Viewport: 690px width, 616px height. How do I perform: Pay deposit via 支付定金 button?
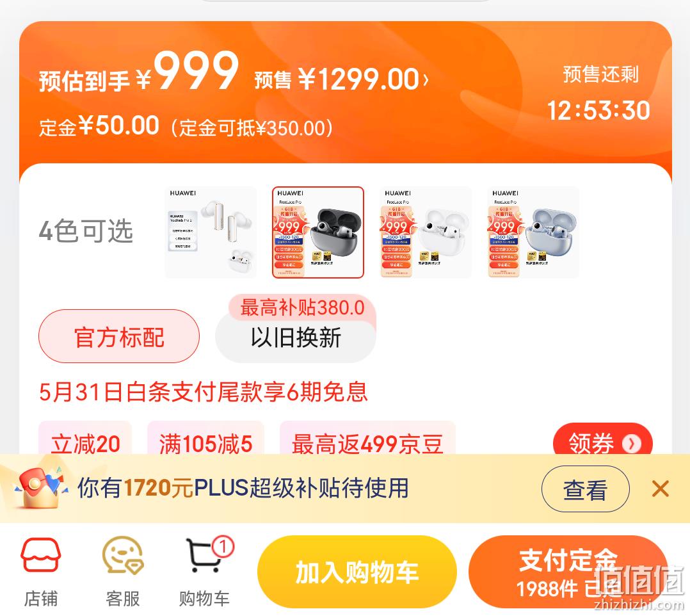point(568,572)
